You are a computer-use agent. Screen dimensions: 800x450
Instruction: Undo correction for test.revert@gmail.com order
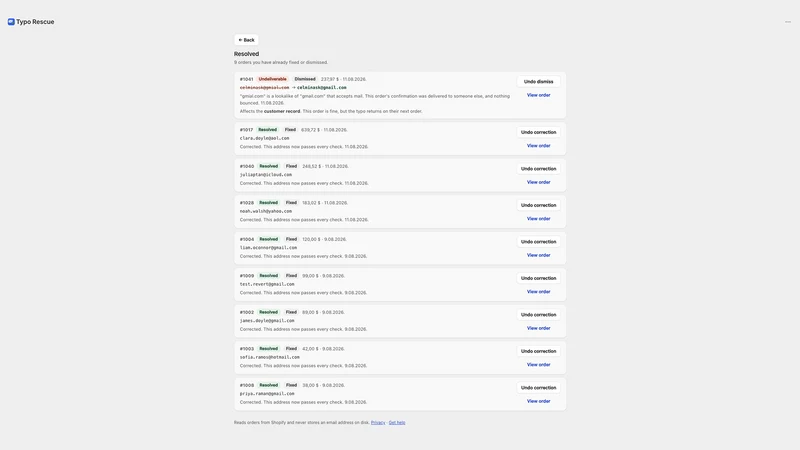pos(538,278)
